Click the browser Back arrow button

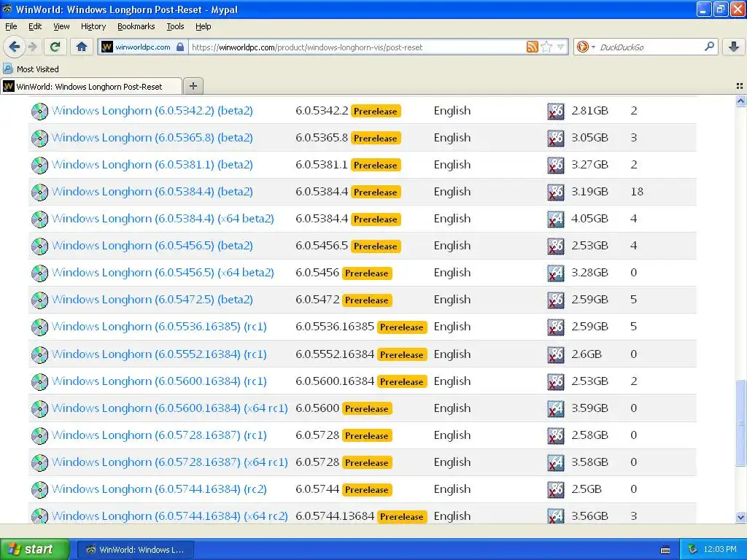tap(15, 47)
